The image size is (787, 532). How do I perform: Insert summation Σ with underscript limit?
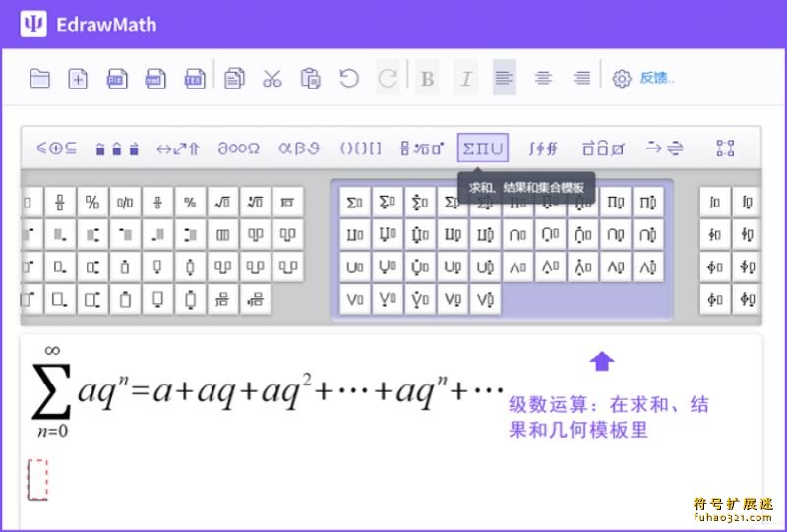[x=388, y=203]
